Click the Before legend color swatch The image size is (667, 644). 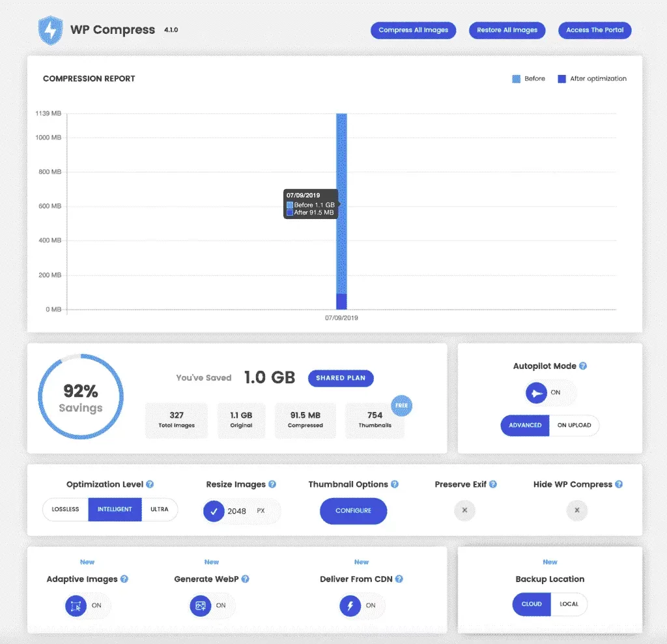516,79
